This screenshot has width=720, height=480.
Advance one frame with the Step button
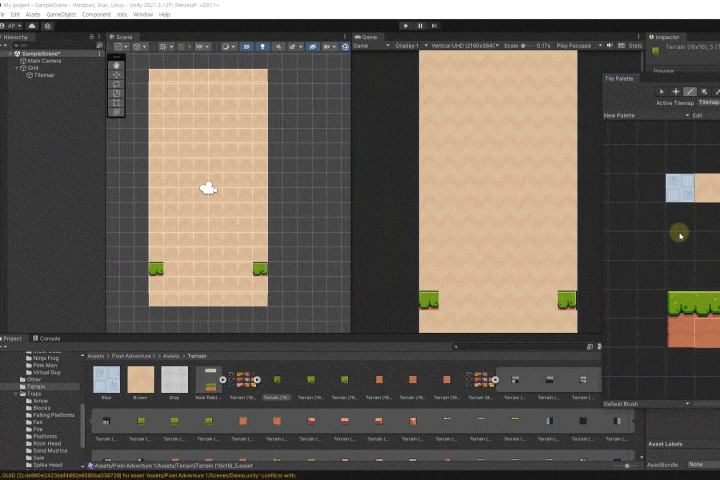tap(434, 26)
